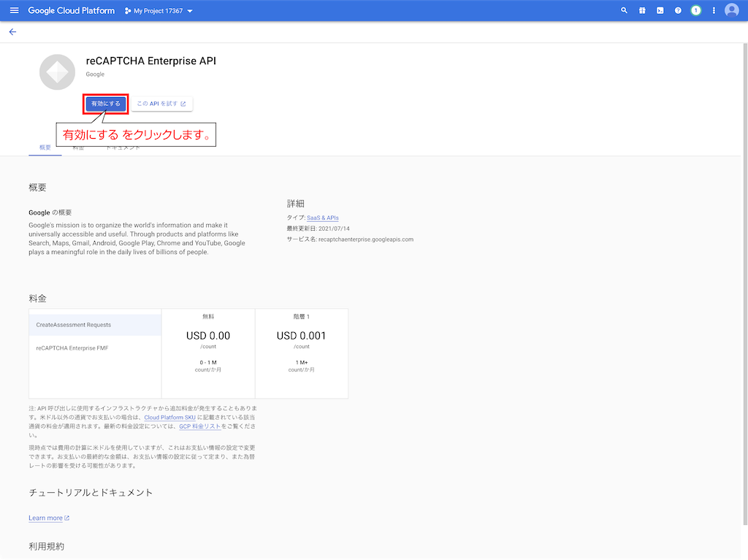The image size is (748, 560).
Task: Click the チュートリアルとドキュメント heading
Action: (x=91, y=493)
